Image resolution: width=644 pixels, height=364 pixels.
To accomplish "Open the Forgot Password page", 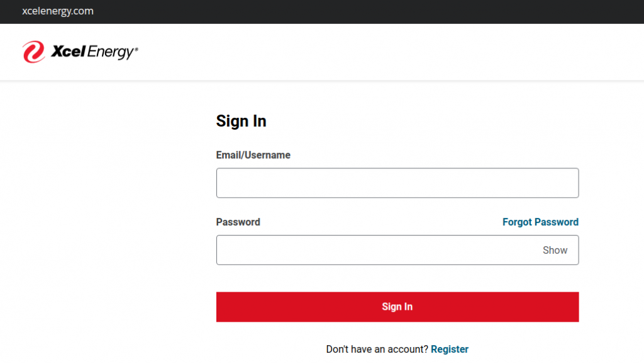I will (540, 222).
